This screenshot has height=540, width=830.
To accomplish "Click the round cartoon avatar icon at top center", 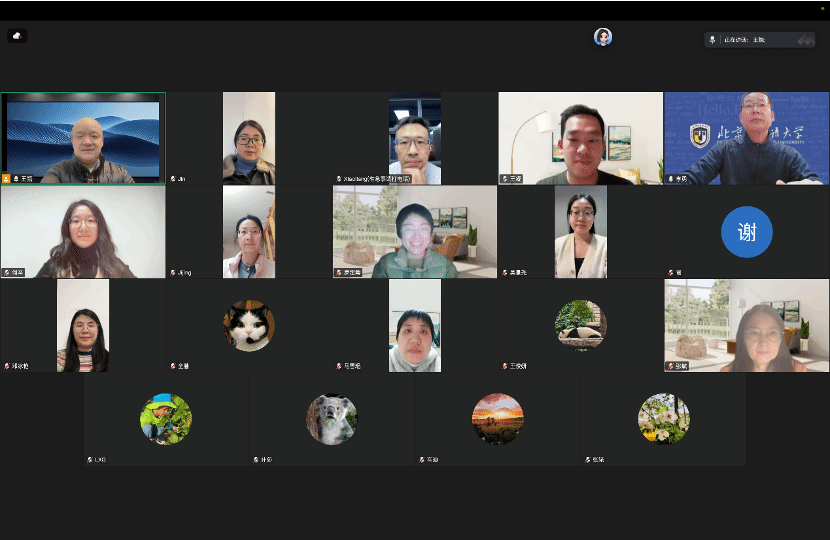I will coord(603,37).
